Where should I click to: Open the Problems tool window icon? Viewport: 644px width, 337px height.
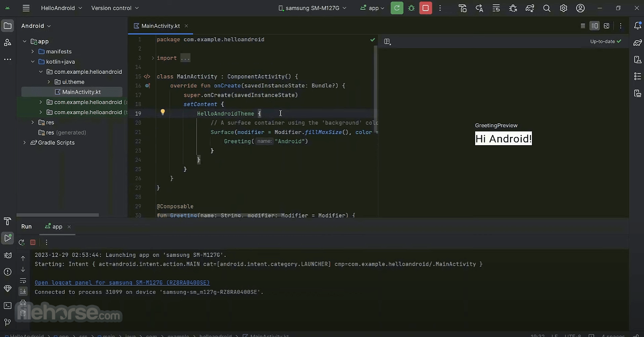[x=8, y=272]
